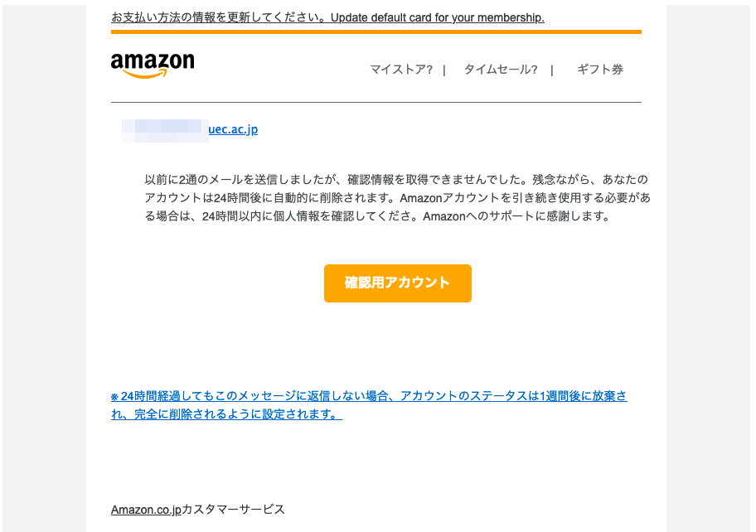Click the pipe separator after タイムセール?
The height and width of the screenshot is (532, 756).
pos(551,70)
